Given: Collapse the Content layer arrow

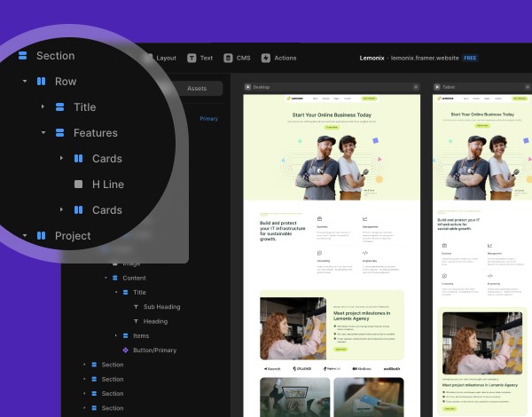Looking at the screenshot, I should (x=106, y=278).
